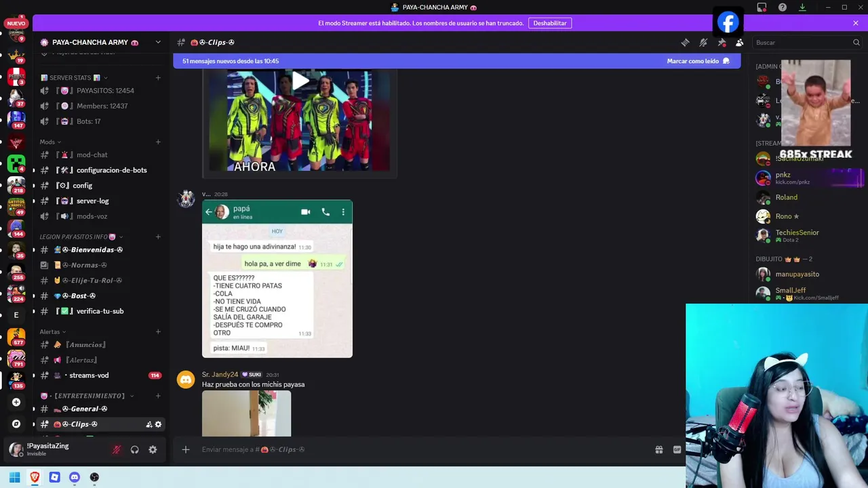Toggle member list visibility icon
868x488 pixels.
pos(740,42)
